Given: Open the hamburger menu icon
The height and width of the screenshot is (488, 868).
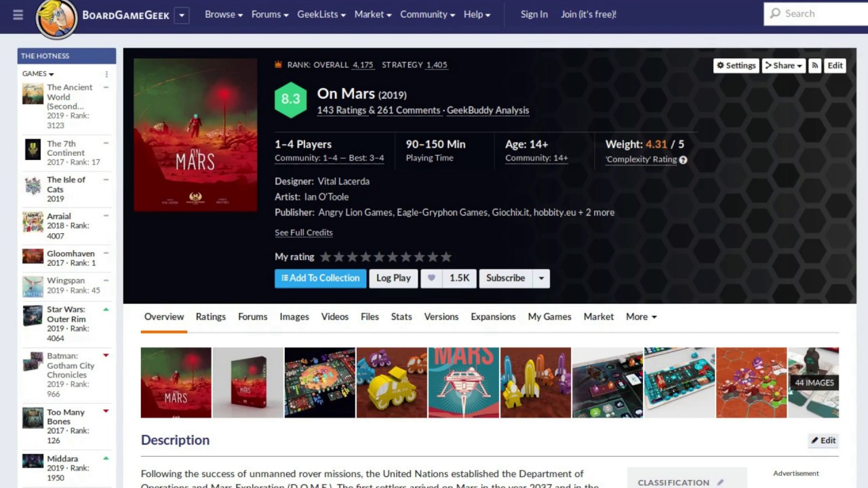Looking at the screenshot, I should tap(18, 14).
